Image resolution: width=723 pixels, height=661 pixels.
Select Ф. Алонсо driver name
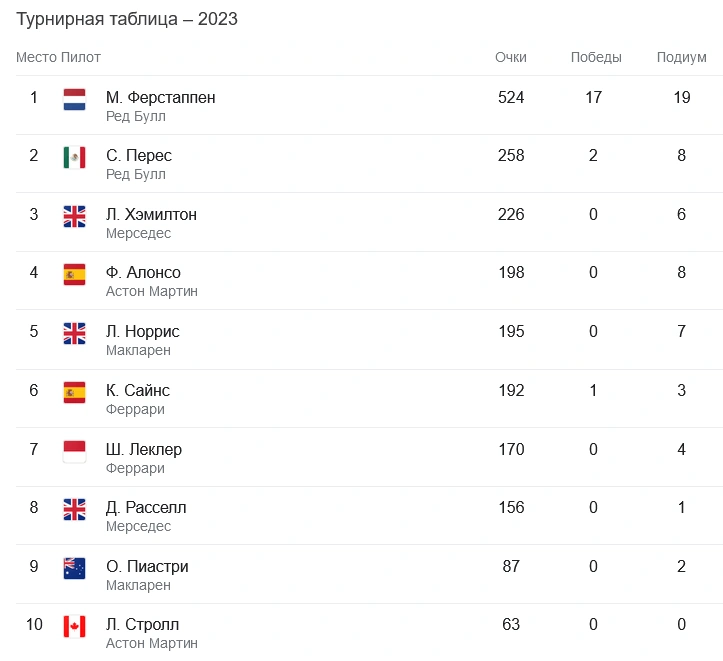click(x=143, y=273)
